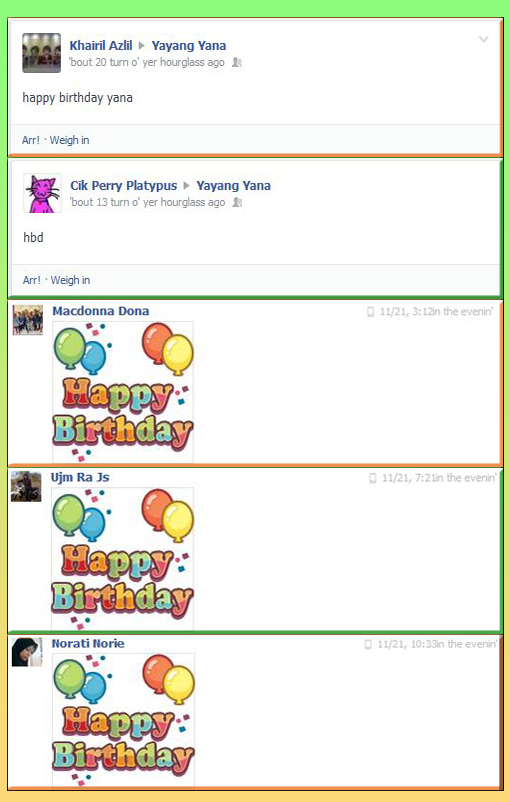The height and width of the screenshot is (802, 510).
Task: Open Ujm Ra Js profile photo
Action: click(x=26, y=486)
